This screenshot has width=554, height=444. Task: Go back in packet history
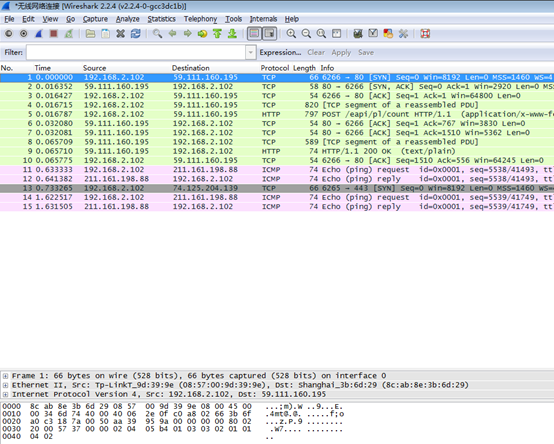172,34
